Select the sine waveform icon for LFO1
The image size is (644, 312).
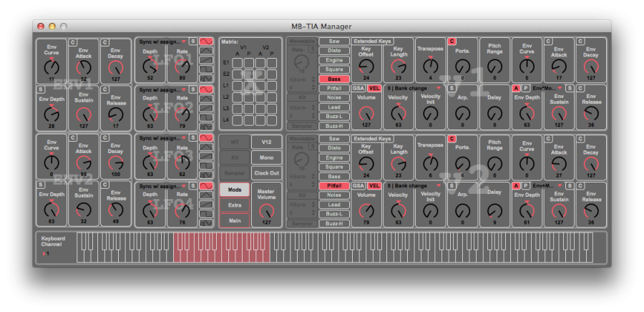point(206,42)
